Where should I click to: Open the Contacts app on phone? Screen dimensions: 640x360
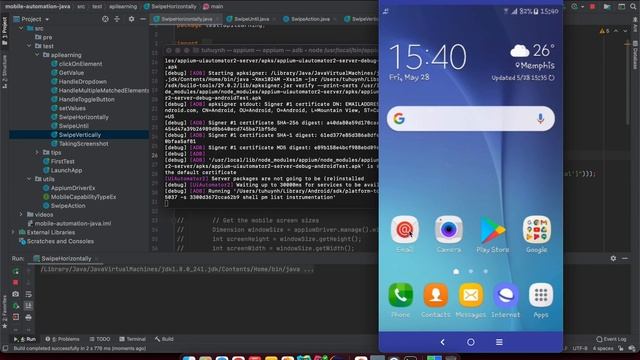click(436, 295)
